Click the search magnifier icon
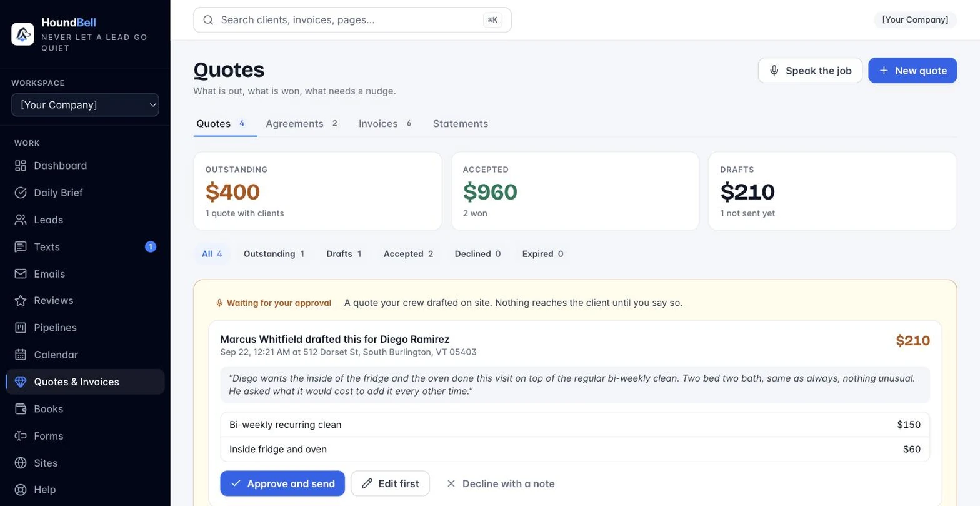Image resolution: width=980 pixels, height=506 pixels. tap(209, 20)
